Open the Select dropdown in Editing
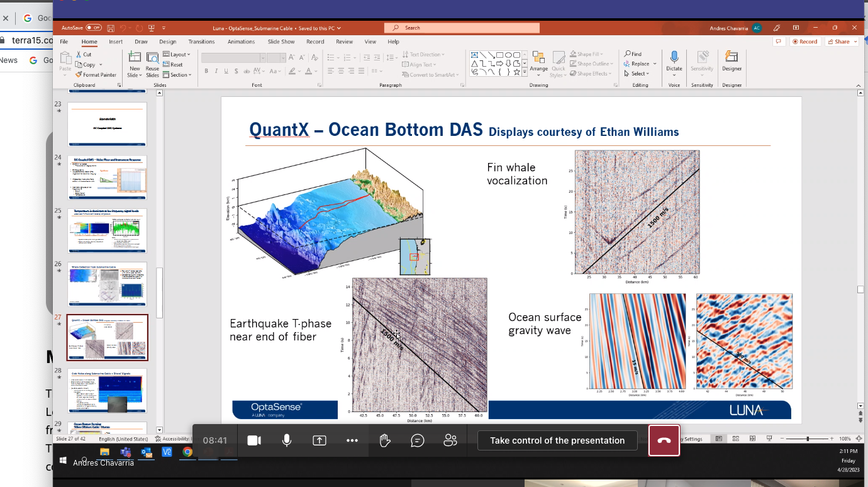This screenshot has height=487, width=868. 635,74
